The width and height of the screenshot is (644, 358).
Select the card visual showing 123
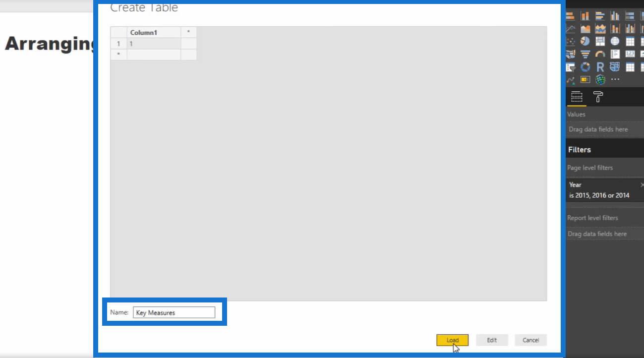coord(630,54)
